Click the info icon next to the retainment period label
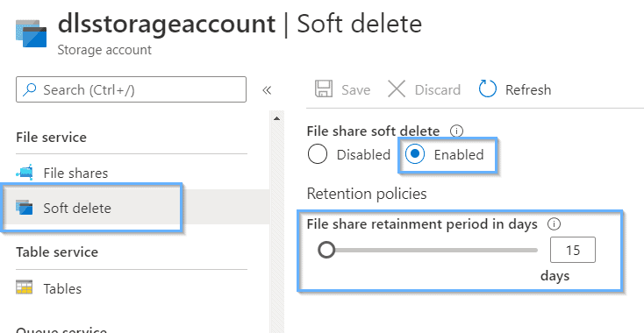Viewport: 644px width, 333px height. [x=555, y=224]
